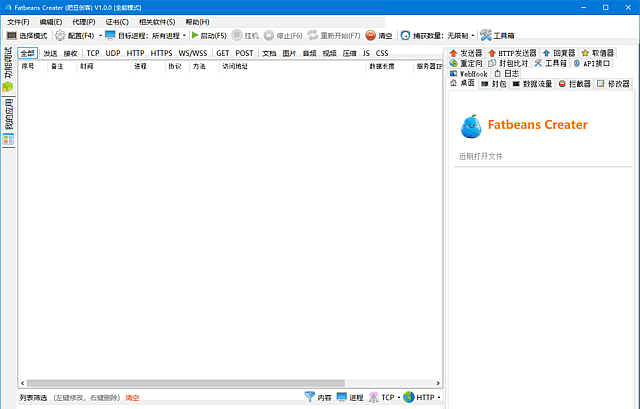640x409 pixels.
Task: Click the scrollbar right arrow
Action: (438, 383)
